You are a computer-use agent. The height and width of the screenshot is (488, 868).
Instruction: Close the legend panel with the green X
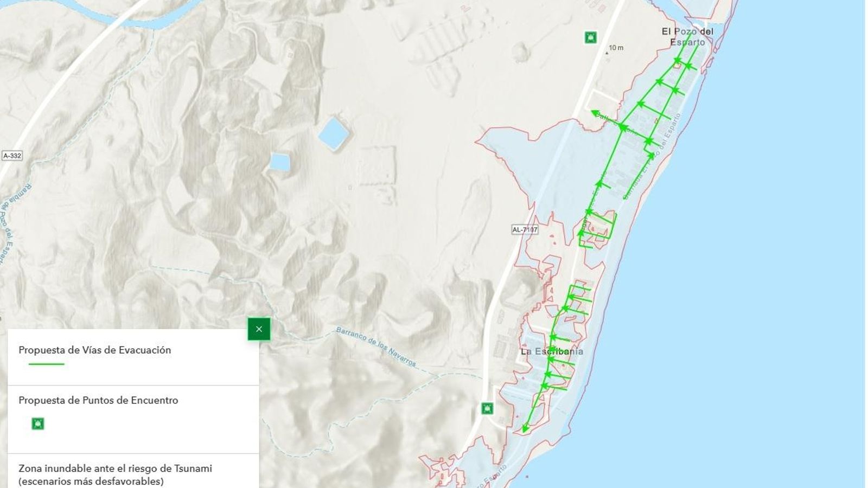[259, 329]
